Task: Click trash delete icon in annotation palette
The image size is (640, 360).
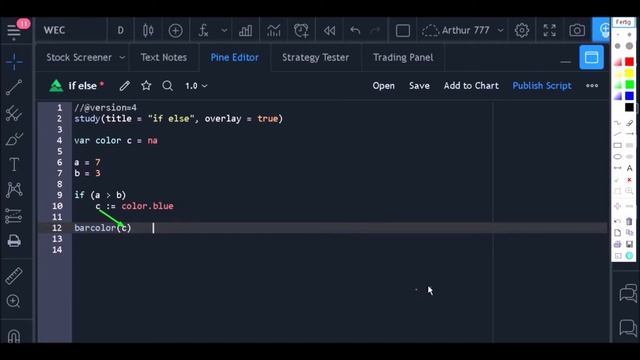Action: [629, 221]
